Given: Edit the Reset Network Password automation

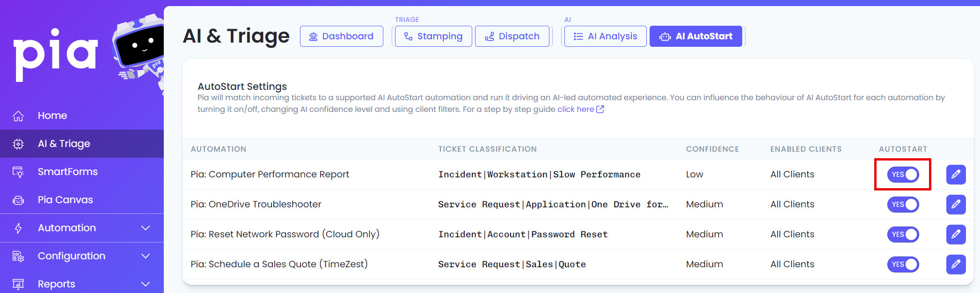Looking at the screenshot, I should point(956,234).
